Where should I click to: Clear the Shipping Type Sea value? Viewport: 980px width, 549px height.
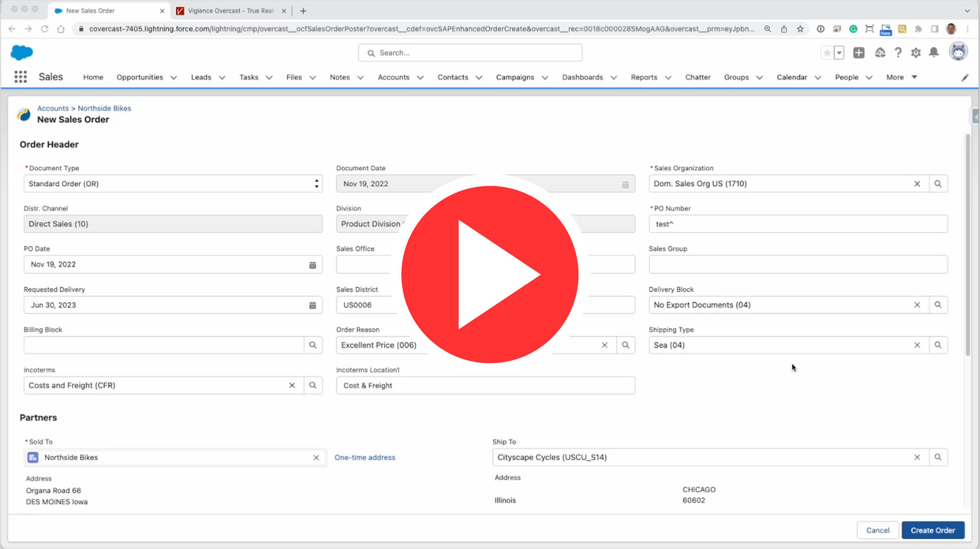917,345
